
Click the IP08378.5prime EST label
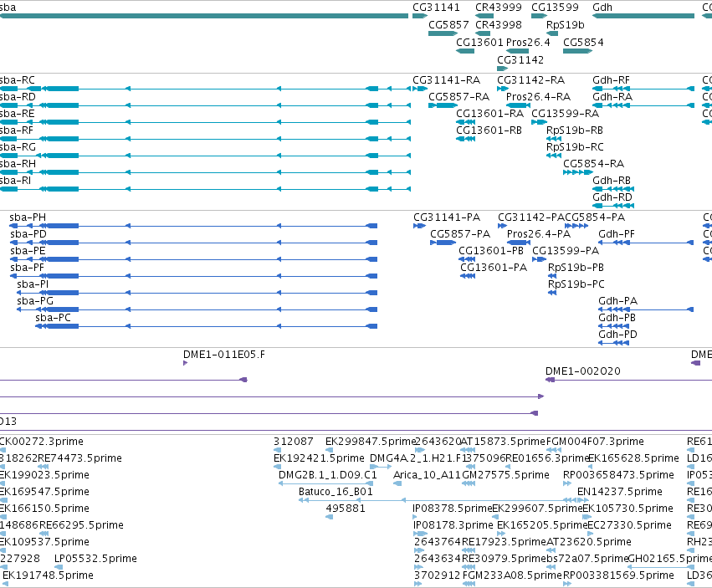tap(452, 508)
